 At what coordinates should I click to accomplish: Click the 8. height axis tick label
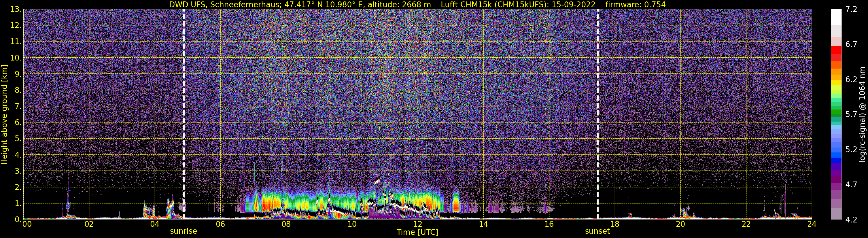18,90
